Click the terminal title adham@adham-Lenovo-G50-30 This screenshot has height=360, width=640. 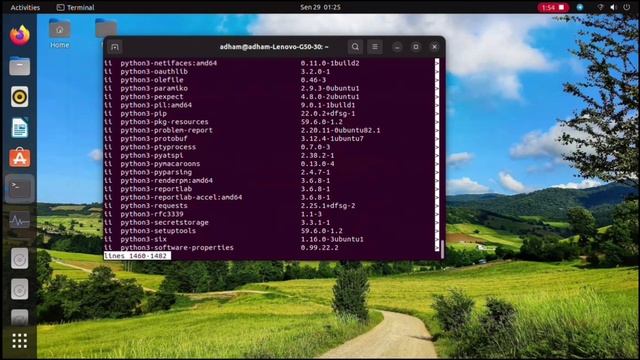coord(274,47)
